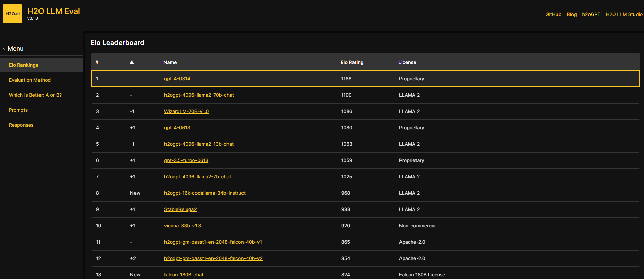Image resolution: width=644 pixels, height=279 pixels.
Task: Open the vicuna-33b-v1.3 model link
Action: (x=183, y=226)
